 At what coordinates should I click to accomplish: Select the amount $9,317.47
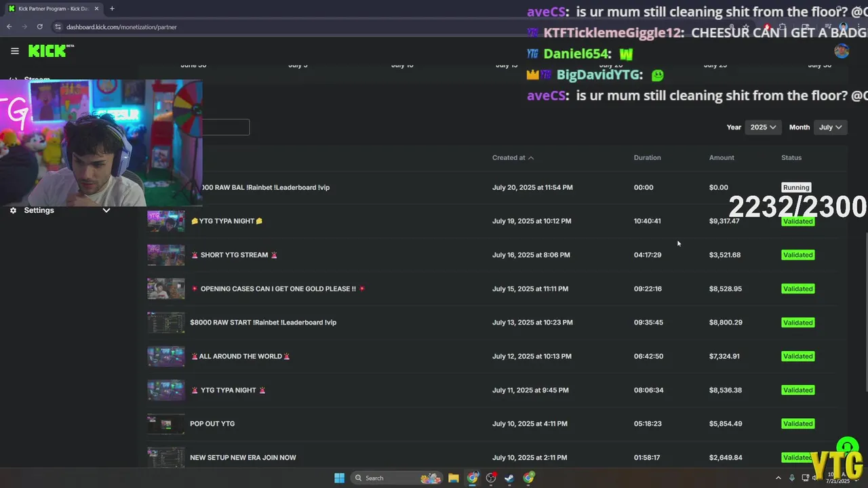coord(724,221)
